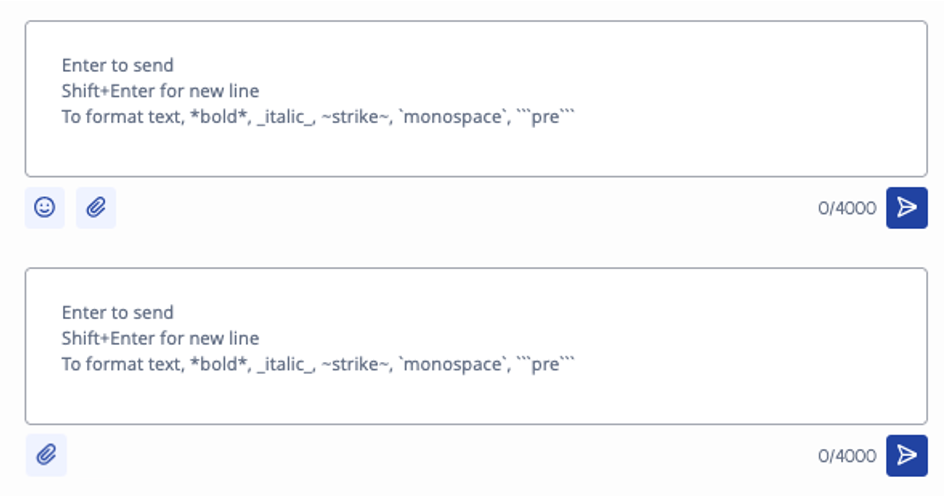Click "Enter to send" hint in upper box
Image resolution: width=948 pixels, height=496 pixels.
117,65
